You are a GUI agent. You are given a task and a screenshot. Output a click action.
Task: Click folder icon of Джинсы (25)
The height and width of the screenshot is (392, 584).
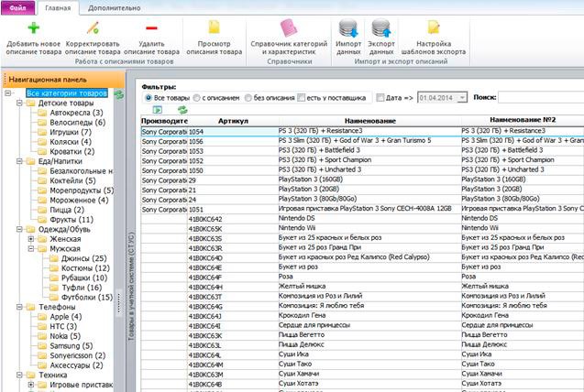coord(54,258)
